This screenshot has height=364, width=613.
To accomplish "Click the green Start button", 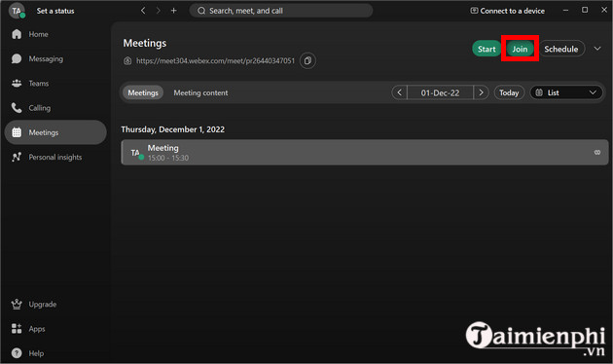I will pos(487,49).
